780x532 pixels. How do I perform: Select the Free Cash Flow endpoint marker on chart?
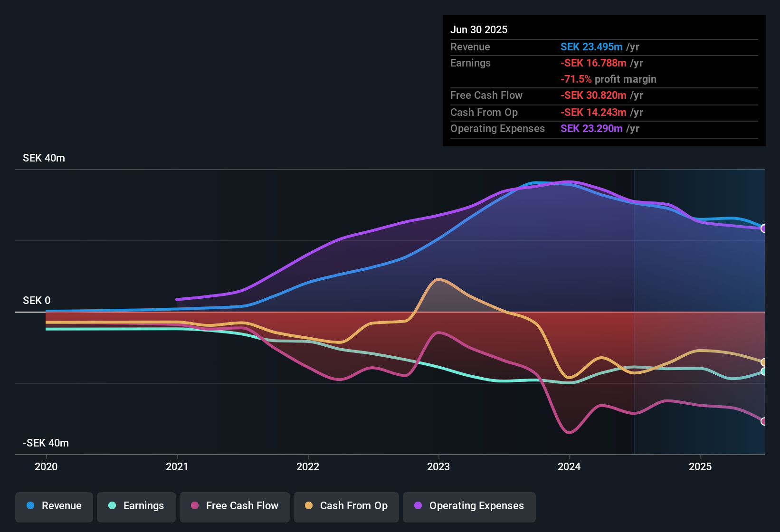click(x=764, y=421)
